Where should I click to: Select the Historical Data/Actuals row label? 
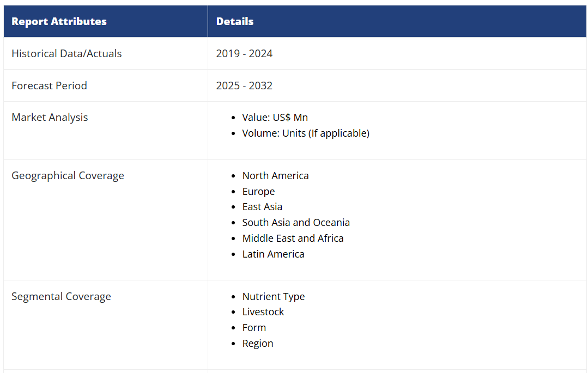(x=66, y=53)
